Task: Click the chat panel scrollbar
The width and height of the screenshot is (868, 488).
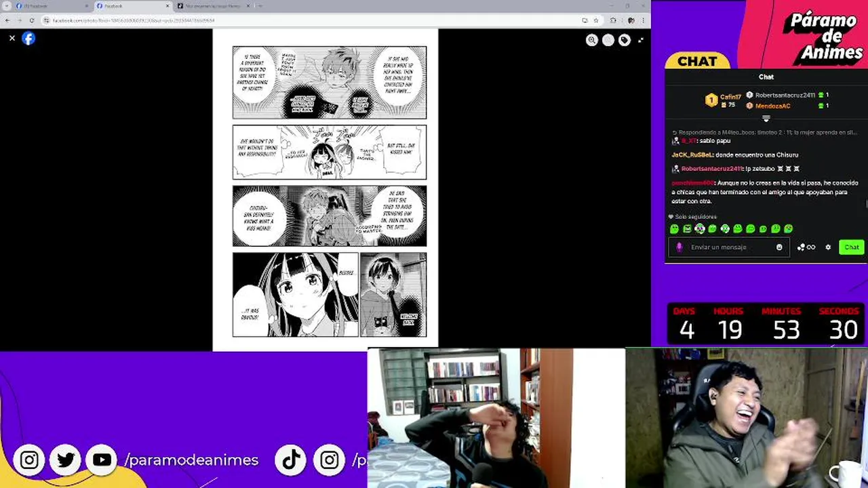Action: 866,204
